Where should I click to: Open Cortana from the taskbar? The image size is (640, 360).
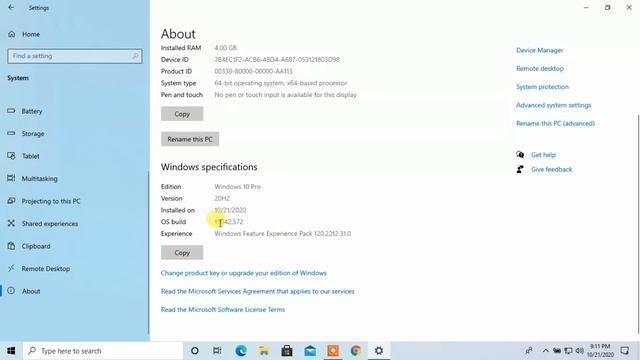point(195,351)
